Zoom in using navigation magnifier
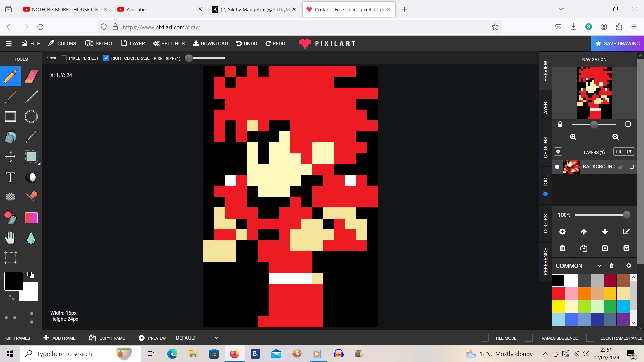644x362 pixels. click(573, 137)
